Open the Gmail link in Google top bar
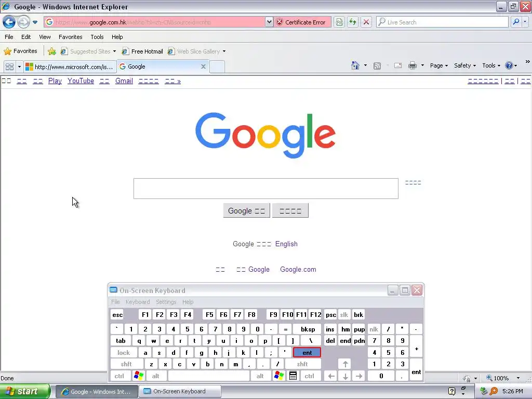The width and height of the screenshot is (532, 399). pyautogui.click(x=124, y=81)
